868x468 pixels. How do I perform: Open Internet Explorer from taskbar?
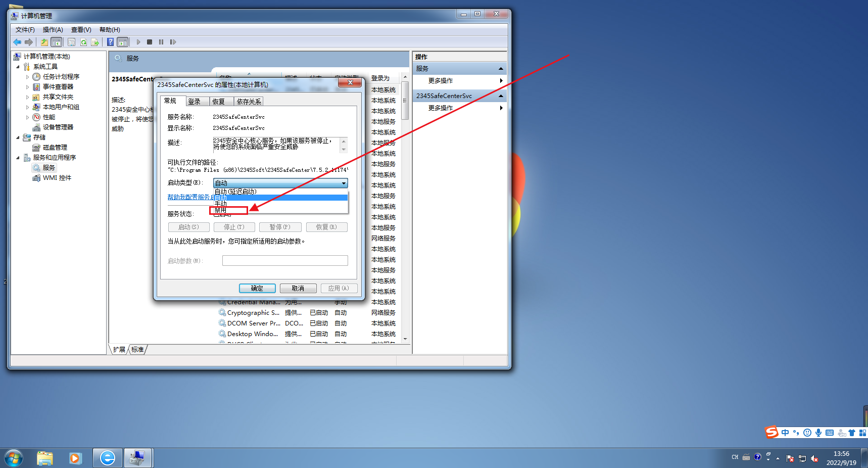click(x=107, y=458)
